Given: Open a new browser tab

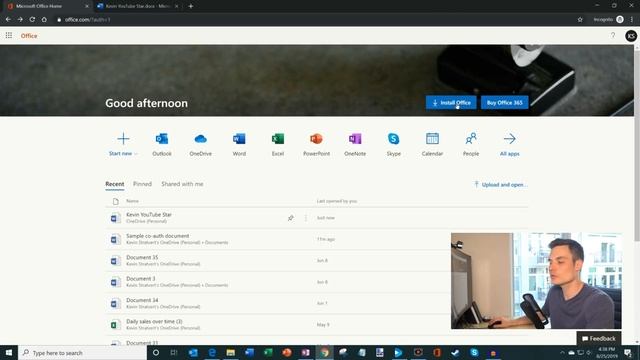Looking at the screenshot, I should [x=191, y=6].
